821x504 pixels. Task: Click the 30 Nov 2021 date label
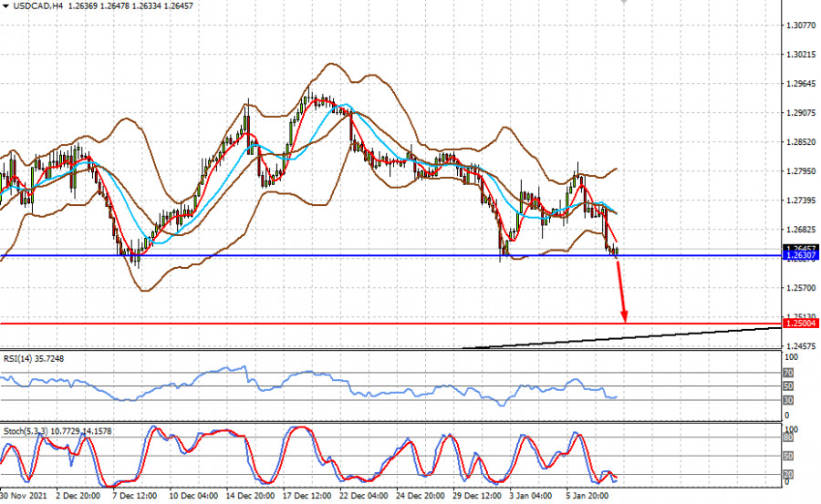coord(23,496)
